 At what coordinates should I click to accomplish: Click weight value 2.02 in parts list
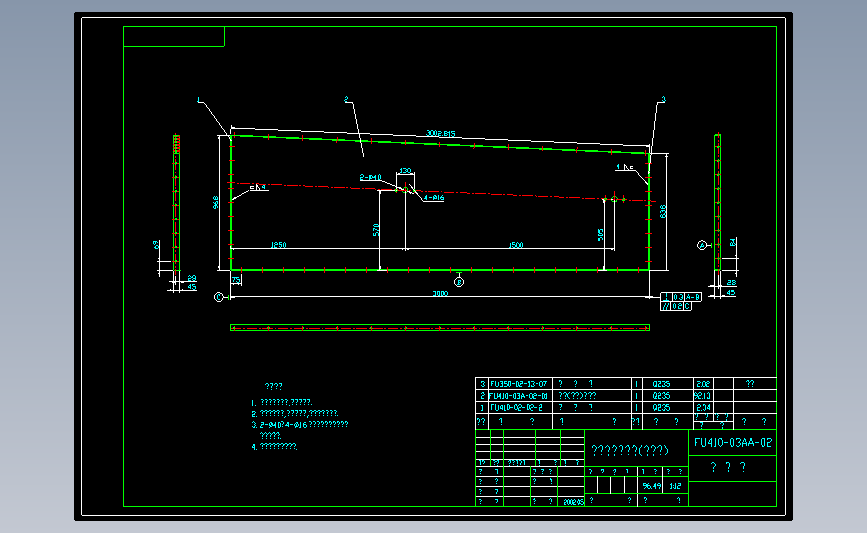[703, 384]
